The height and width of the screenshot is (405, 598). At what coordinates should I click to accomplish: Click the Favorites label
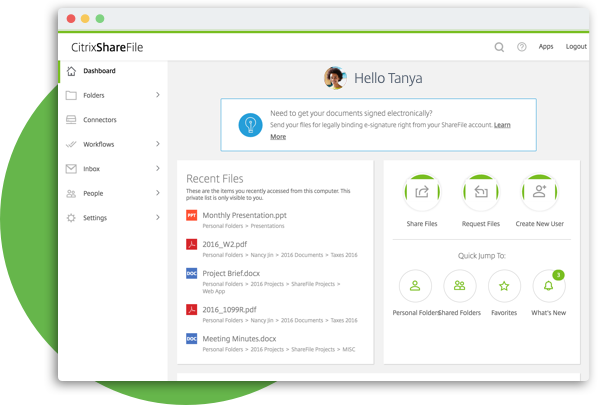[x=504, y=313]
